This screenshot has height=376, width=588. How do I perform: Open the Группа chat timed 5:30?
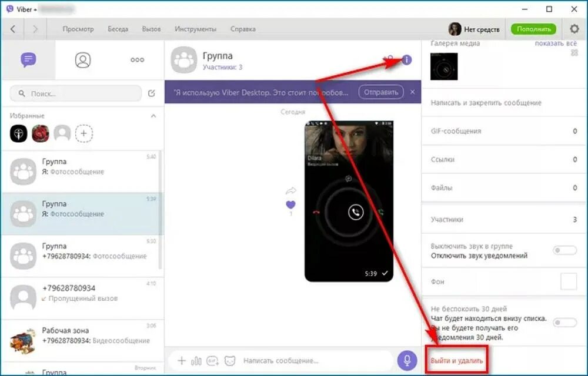81,256
